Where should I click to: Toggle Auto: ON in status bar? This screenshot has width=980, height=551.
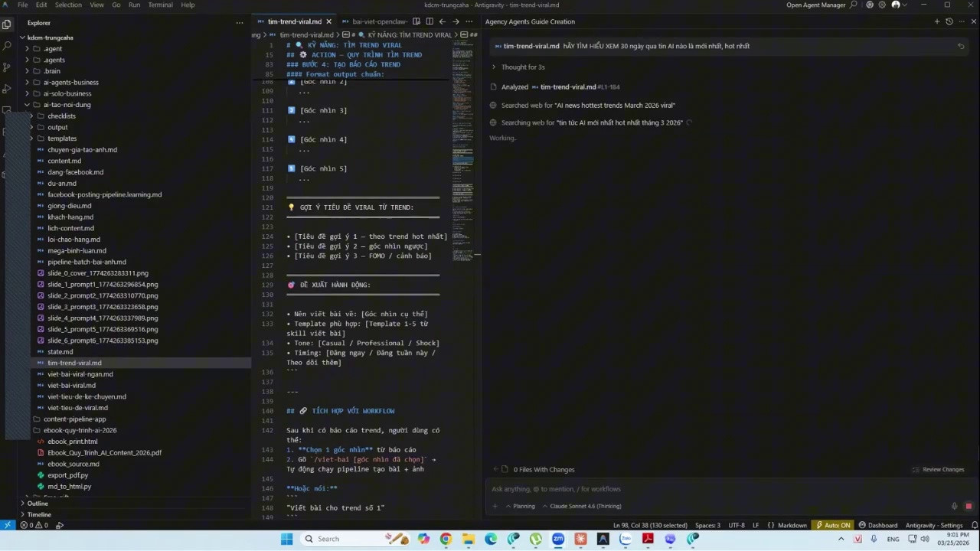click(x=833, y=526)
